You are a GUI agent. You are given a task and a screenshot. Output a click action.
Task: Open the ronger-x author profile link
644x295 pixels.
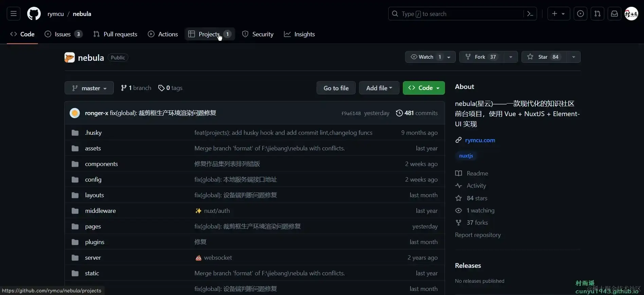[96, 113]
